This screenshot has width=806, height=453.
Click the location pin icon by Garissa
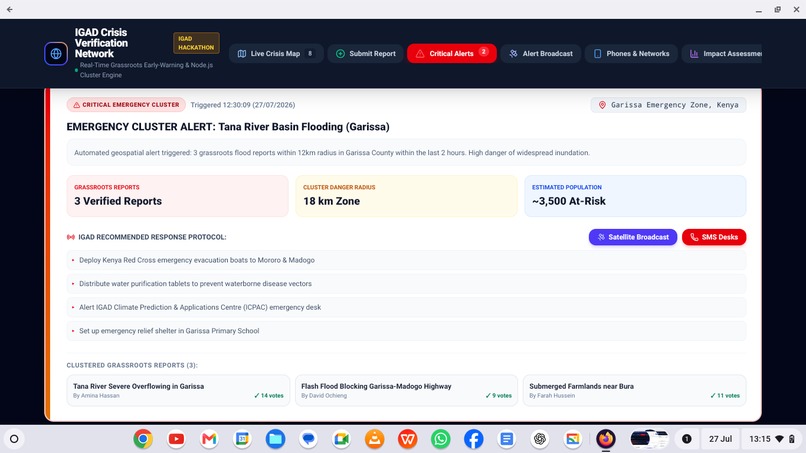(x=602, y=105)
